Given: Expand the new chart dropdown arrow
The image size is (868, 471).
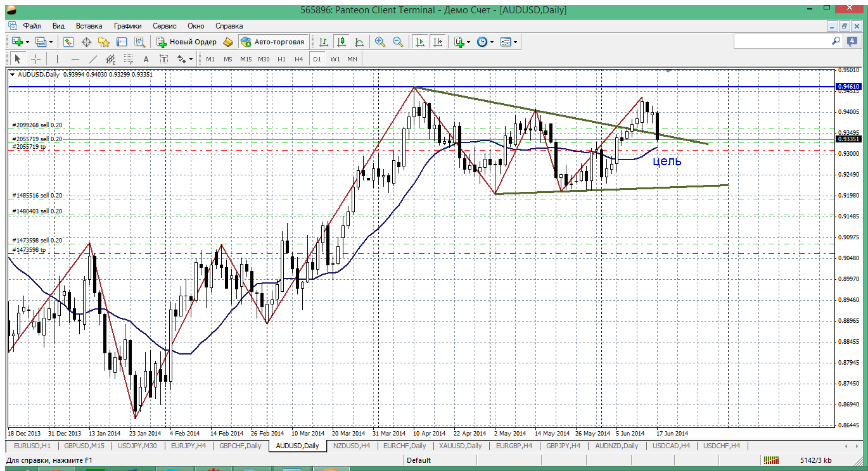Looking at the screenshot, I should pos(28,42).
